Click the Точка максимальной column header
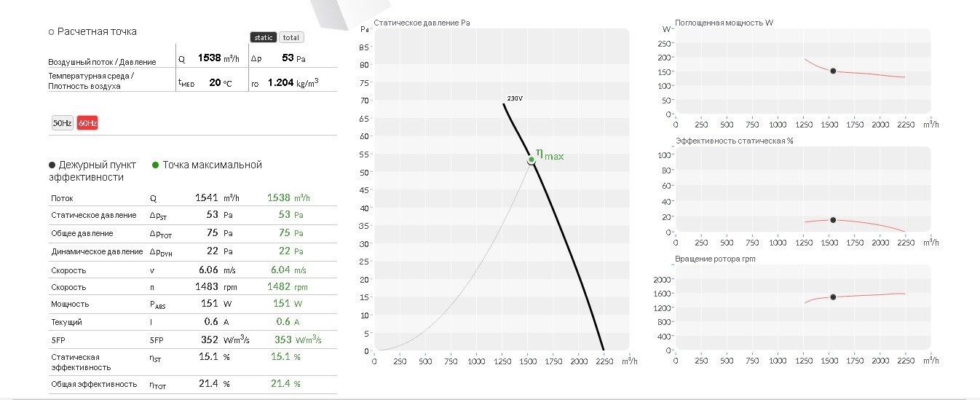 (212, 165)
